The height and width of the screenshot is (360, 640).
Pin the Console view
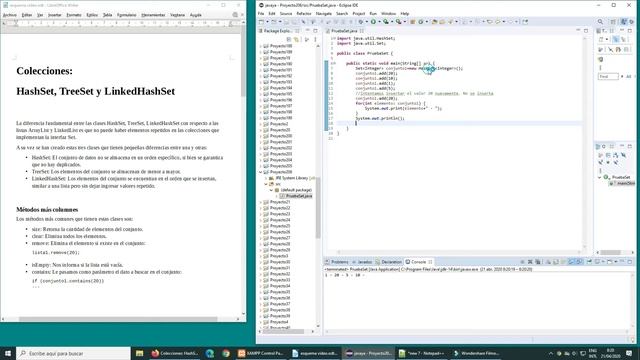589,262
